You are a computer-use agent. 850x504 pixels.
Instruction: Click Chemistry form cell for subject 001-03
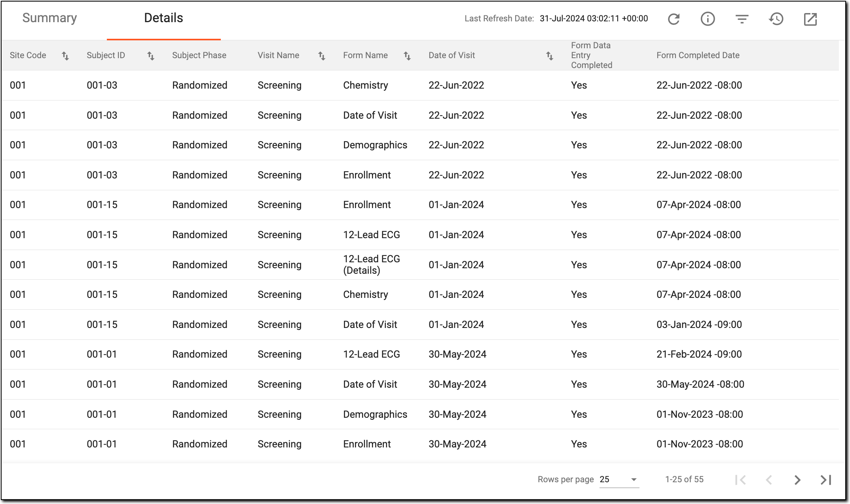pos(366,85)
